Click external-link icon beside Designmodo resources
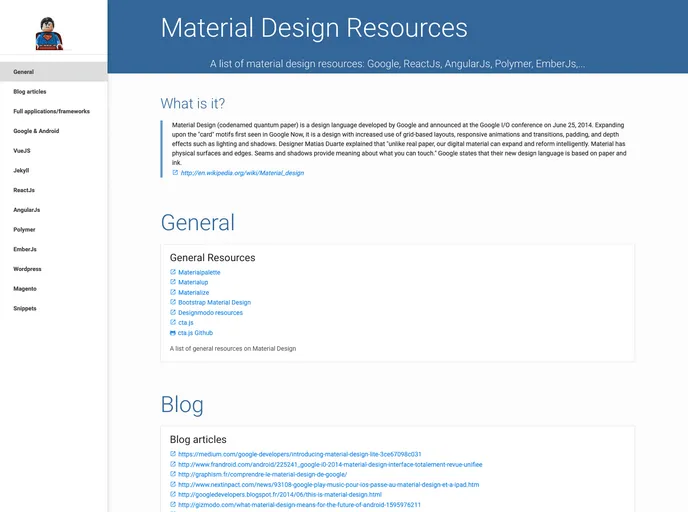 click(173, 312)
